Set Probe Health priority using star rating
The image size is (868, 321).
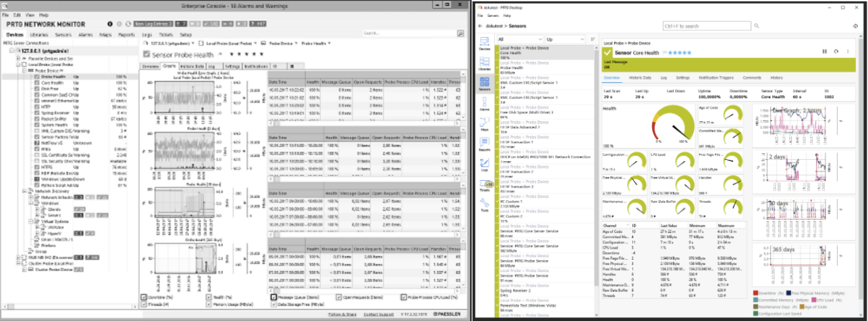(x=246, y=54)
